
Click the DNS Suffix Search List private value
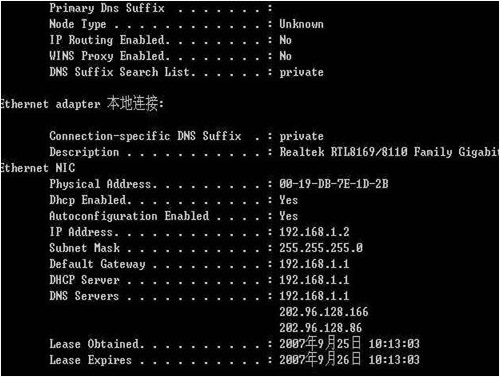click(301, 72)
